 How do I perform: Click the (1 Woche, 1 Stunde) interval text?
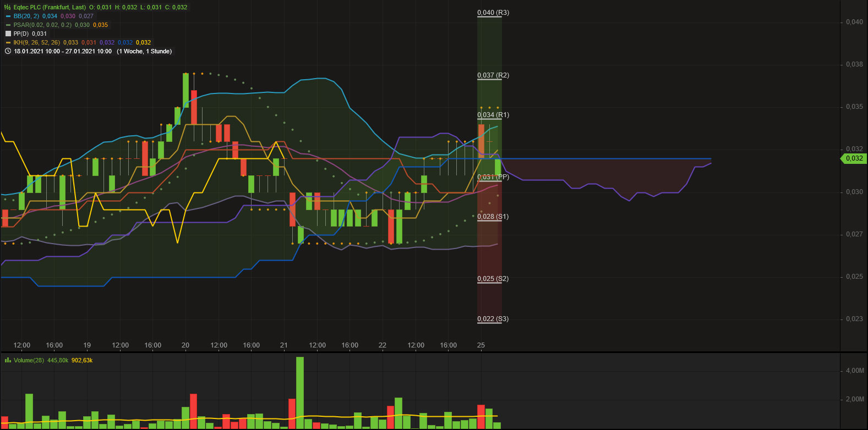point(144,51)
